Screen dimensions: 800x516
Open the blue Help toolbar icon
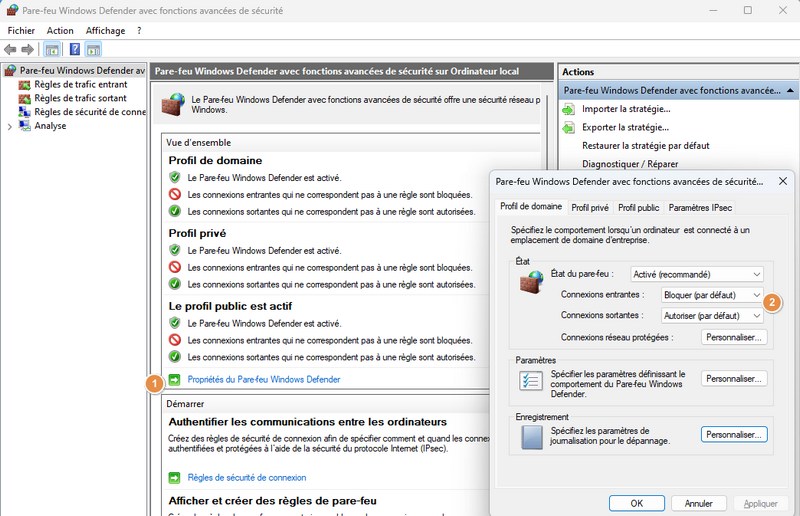point(75,50)
